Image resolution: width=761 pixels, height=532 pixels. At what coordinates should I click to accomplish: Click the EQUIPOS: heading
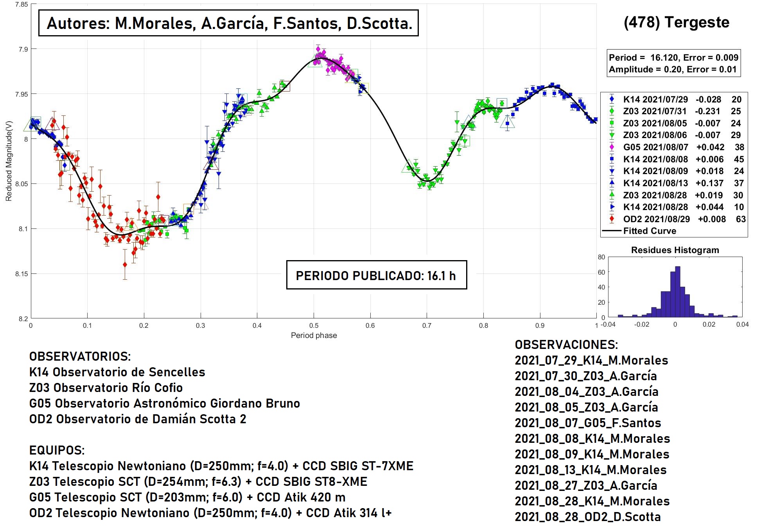57,450
